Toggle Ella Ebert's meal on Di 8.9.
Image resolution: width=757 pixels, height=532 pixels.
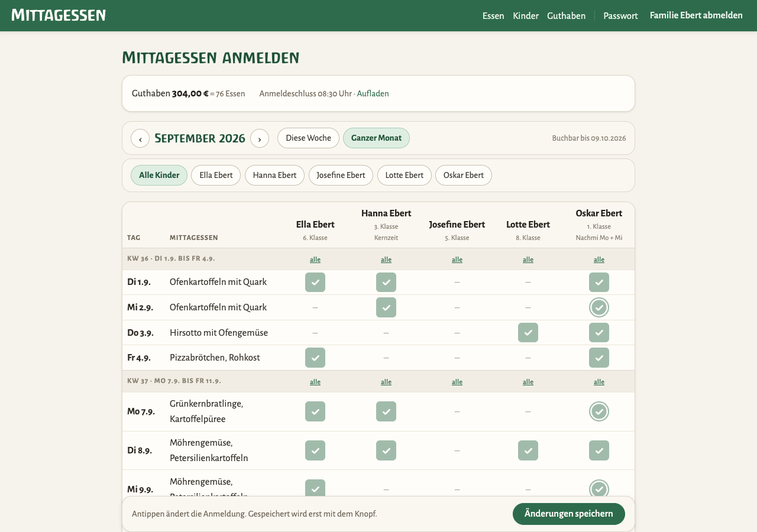coord(315,450)
